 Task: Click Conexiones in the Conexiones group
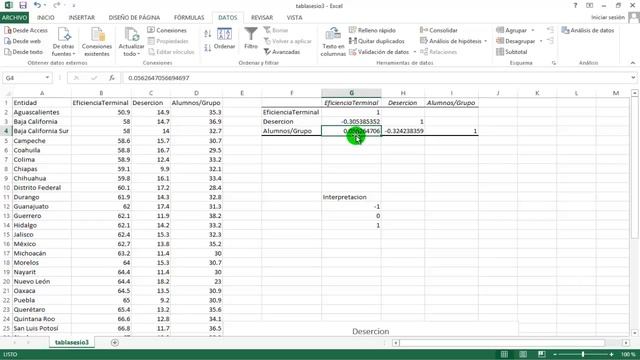[167, 30]
